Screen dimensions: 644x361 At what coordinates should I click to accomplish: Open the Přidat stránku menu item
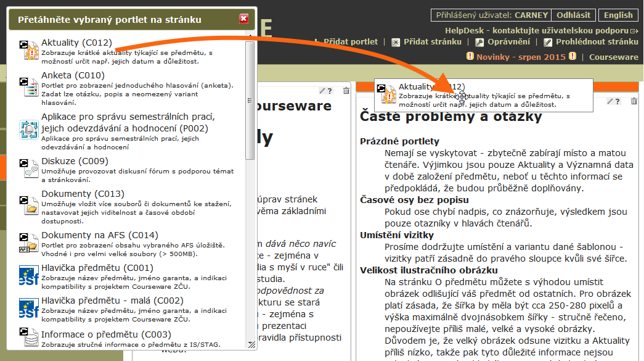433,41
